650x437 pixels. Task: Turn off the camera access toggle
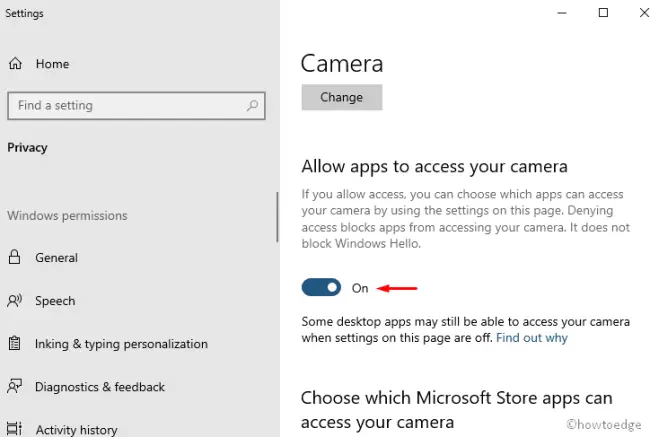[x=321, y=288]
